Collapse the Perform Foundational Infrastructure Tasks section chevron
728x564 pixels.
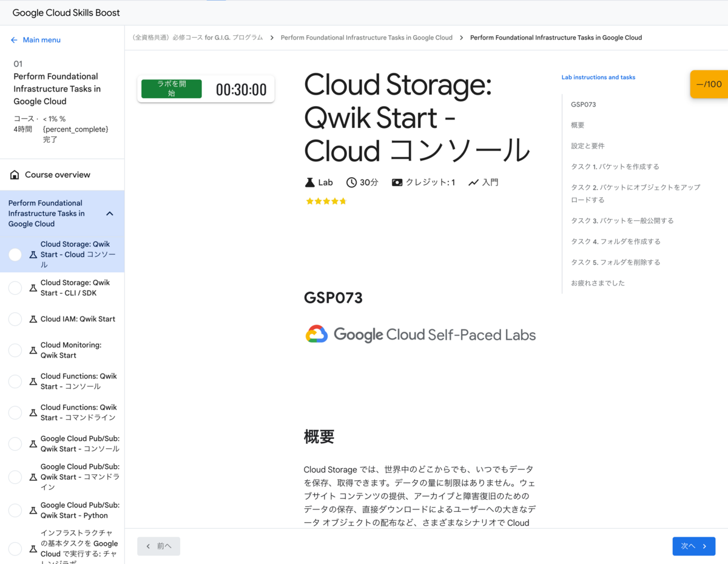pos(110,213)
